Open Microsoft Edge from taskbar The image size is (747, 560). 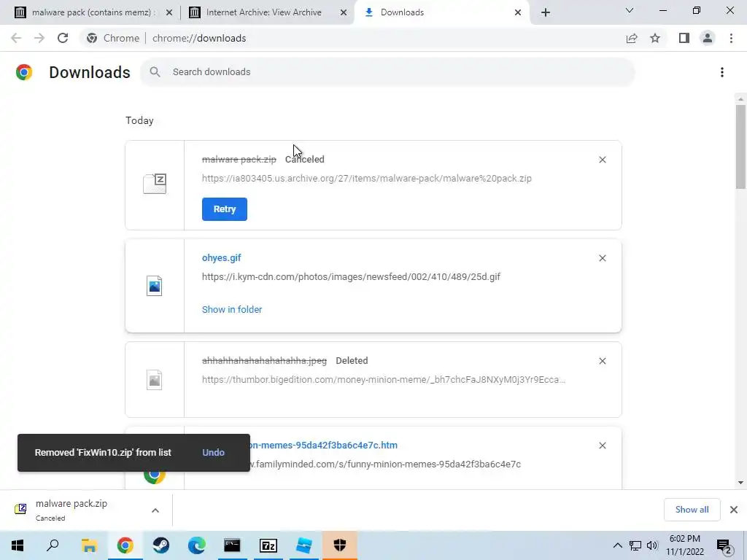tap(197, 545)
